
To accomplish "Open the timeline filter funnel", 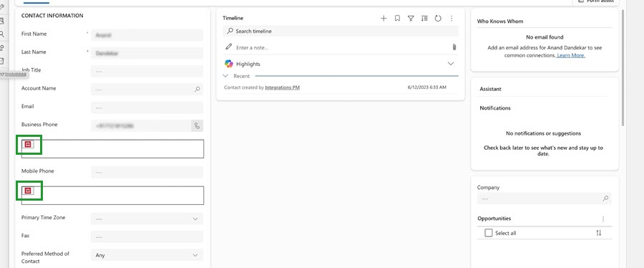I will click(411, 18).
